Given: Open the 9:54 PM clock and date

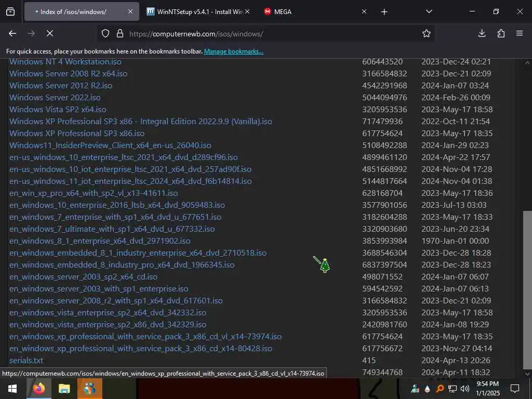Looking at the screenshot, I should 487,389.
